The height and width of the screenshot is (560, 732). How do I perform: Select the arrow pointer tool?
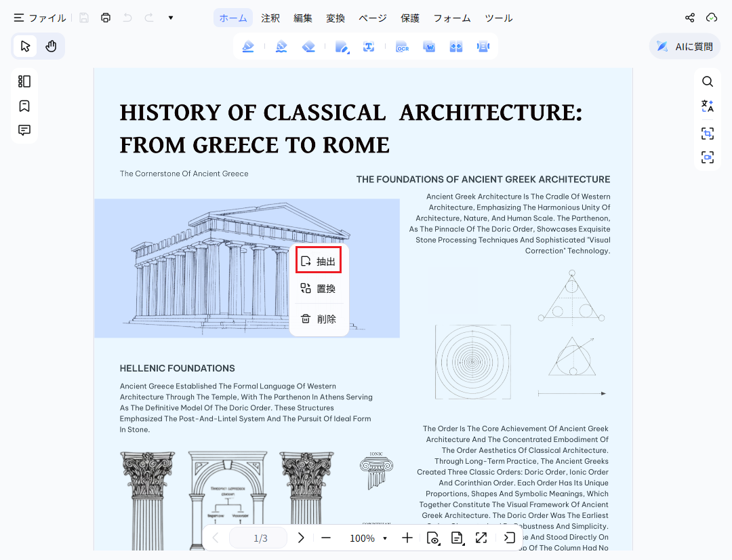point(25,46)
